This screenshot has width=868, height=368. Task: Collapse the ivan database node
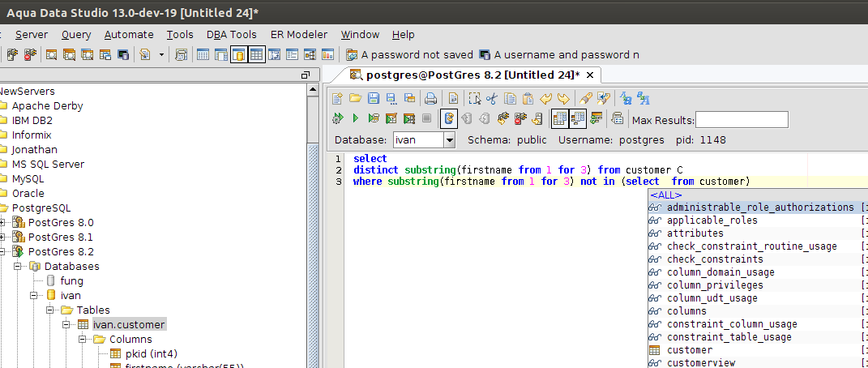(34, 296)
